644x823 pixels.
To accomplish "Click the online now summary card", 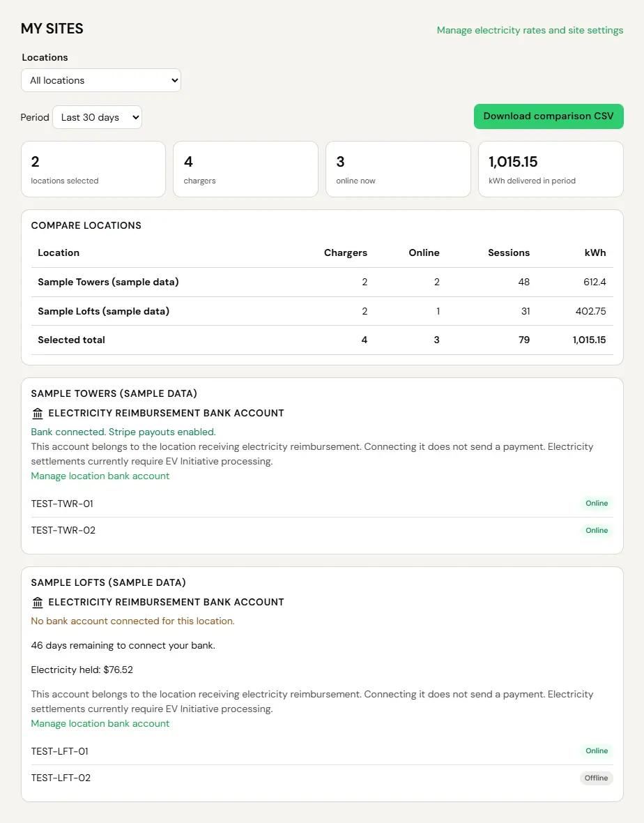I will (398, 169).
